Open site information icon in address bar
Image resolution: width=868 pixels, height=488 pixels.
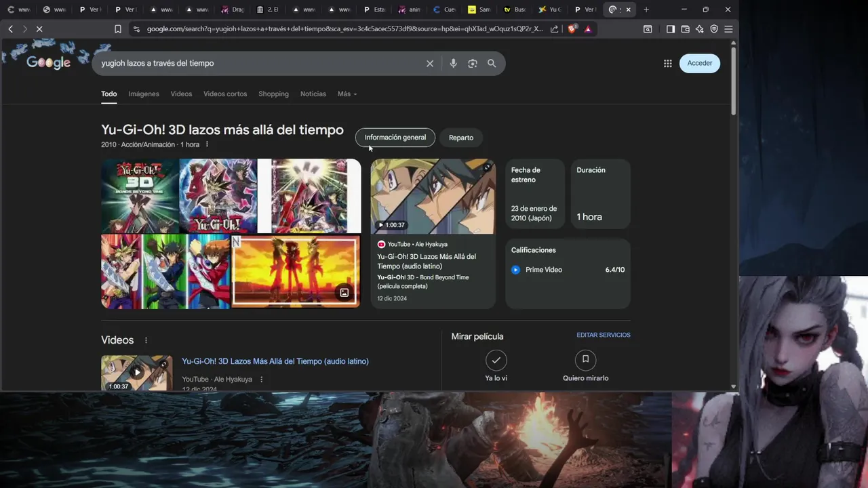[136, 29]
